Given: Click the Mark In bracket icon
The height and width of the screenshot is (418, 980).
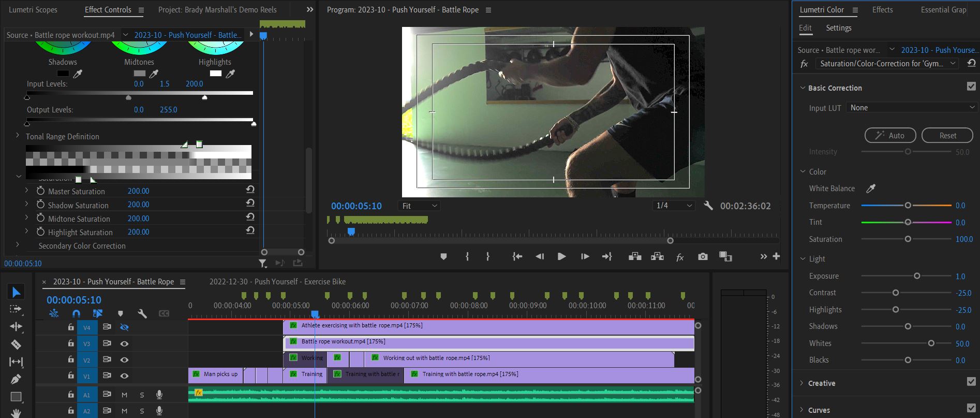Looking at the screenshot, I should (467, 256).
